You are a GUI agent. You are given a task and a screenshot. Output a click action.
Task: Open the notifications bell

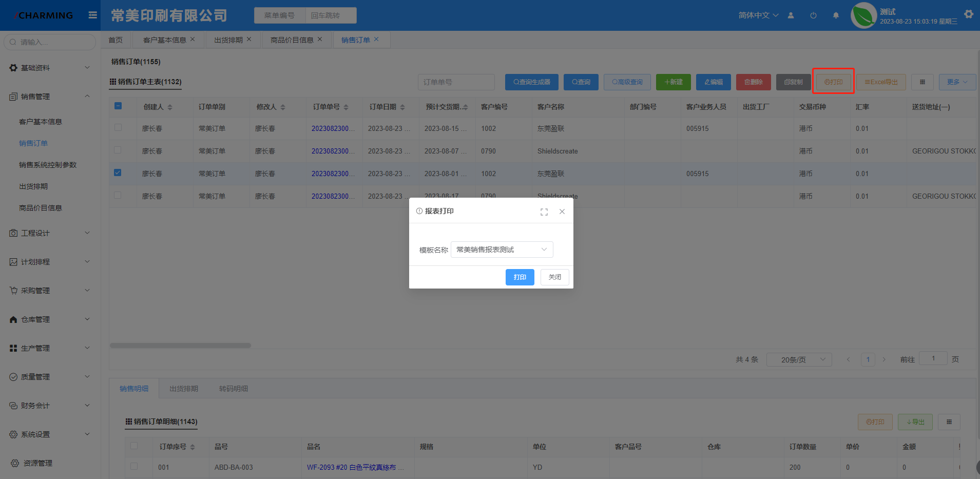[836, 15]
